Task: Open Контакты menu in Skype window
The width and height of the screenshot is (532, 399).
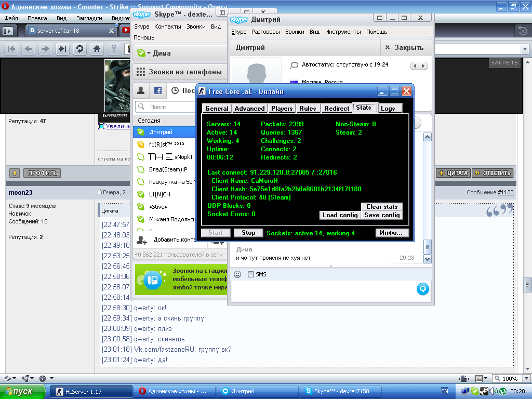Action: [x=168, y=26]
